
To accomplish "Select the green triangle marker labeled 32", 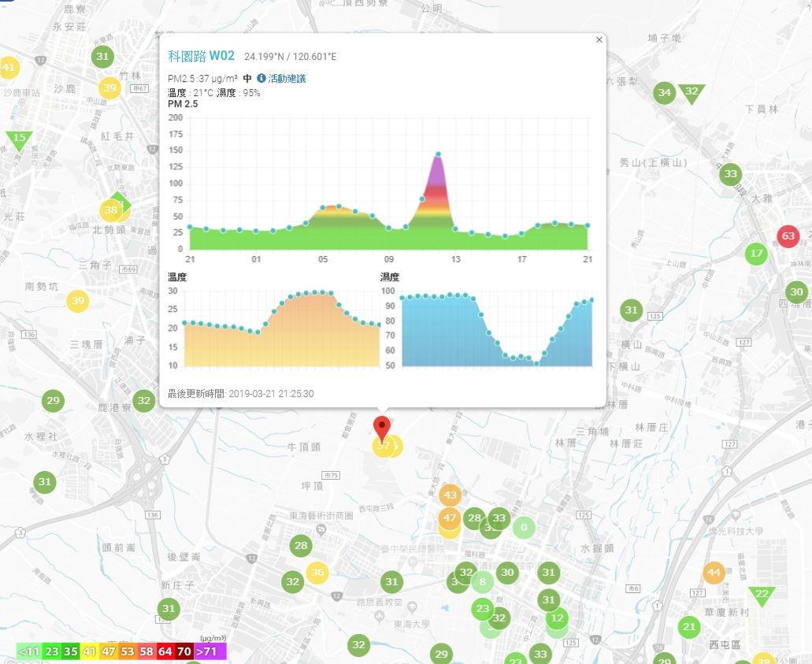I will pyautogui.click(x=691, y=93).
